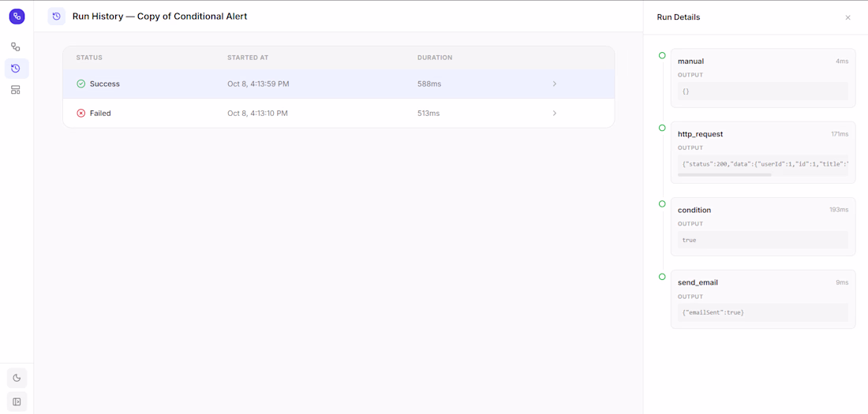This screenshot has width=868, height=414.
Task: Toggle dark mode moon icon
Action: (x=17, y=378)
